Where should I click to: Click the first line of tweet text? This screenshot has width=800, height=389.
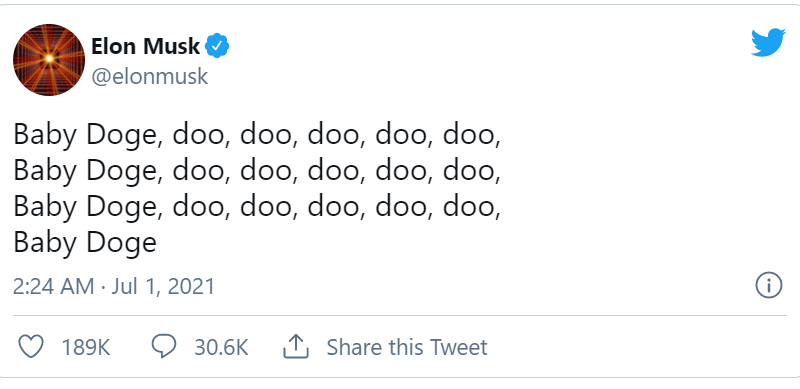click(257, 136)
